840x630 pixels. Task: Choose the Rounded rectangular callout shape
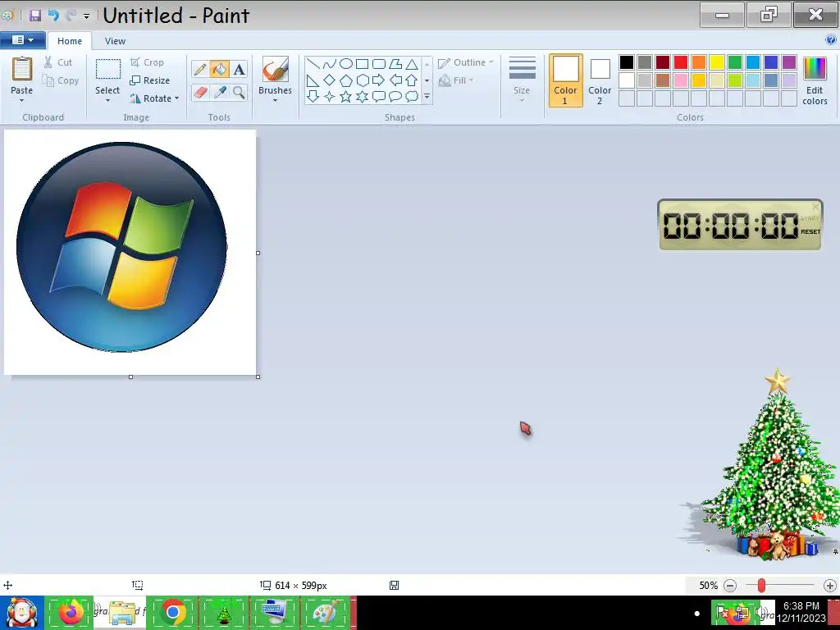pos(379,97)
